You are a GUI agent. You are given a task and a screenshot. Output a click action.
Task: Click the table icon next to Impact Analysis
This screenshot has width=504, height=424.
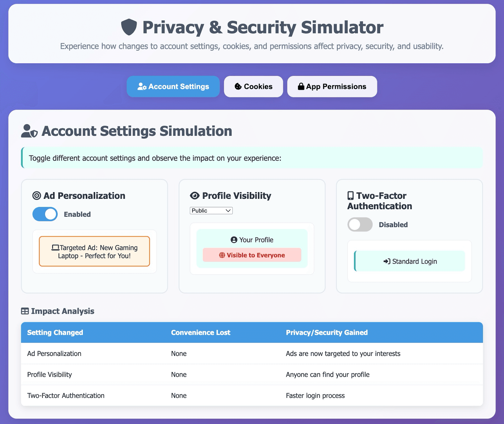(25, 311)
